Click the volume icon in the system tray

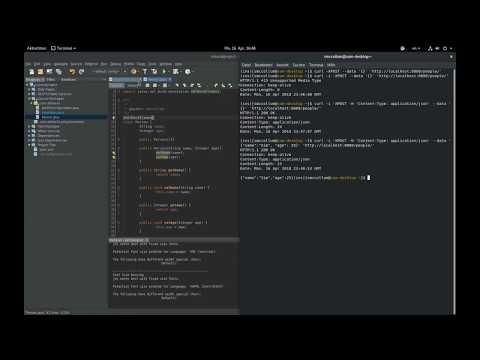437,48
